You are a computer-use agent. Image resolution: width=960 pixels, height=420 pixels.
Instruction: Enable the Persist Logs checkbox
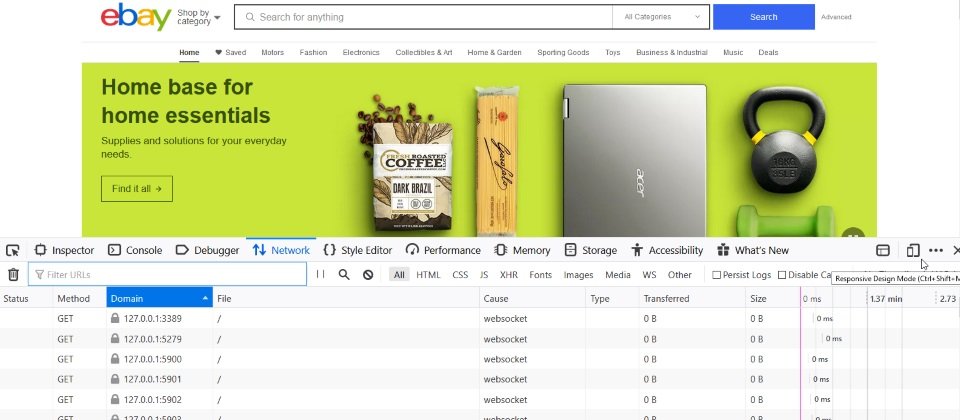(x=716, y=275)
